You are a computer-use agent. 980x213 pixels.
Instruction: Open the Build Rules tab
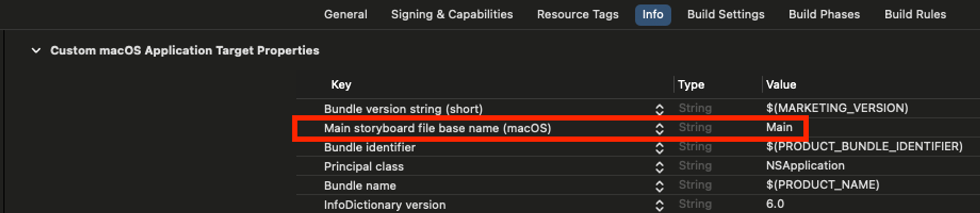pyautogui.click(x=915, y=14)
